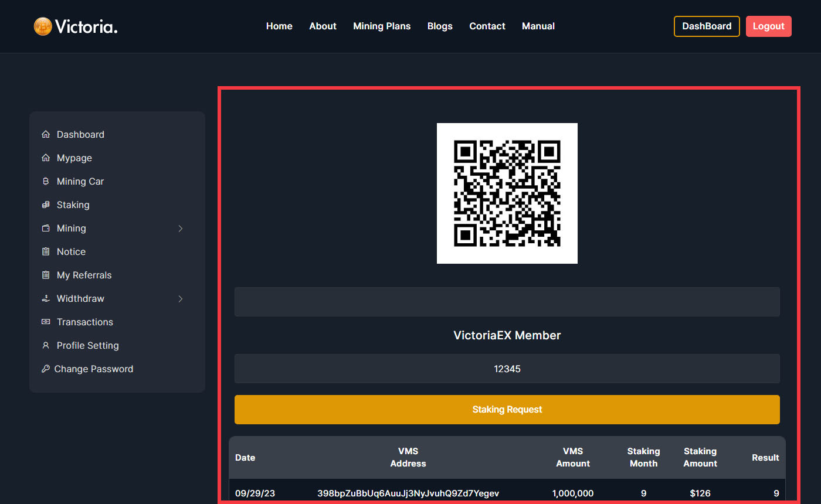Click the Profile Setting user icon

(x=46, y=346)
